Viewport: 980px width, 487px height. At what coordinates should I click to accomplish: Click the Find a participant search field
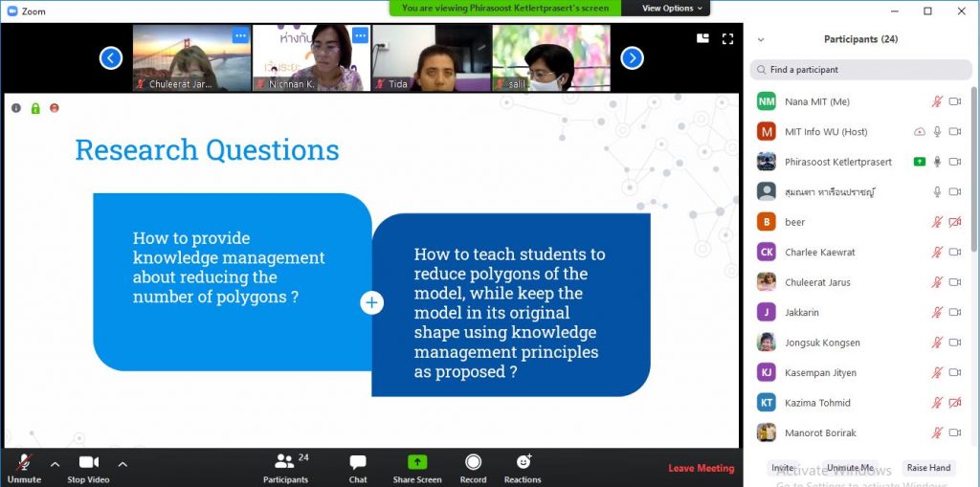(861, 70)
